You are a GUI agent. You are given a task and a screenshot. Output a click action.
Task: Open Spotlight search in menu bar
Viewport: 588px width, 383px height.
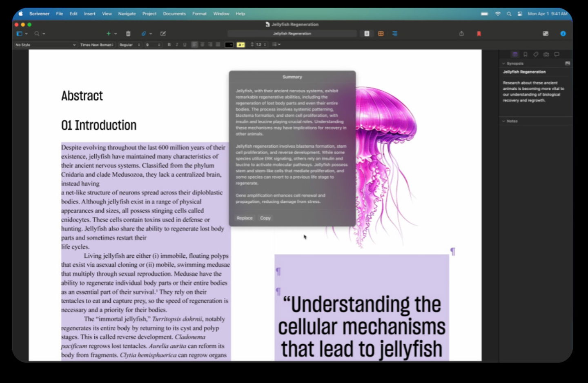coord(509,13)
